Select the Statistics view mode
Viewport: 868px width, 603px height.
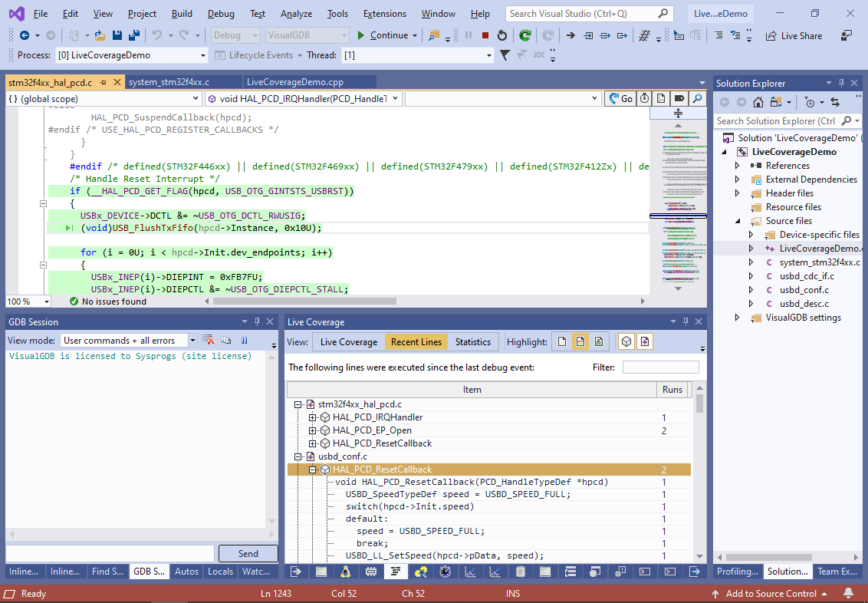473,341
